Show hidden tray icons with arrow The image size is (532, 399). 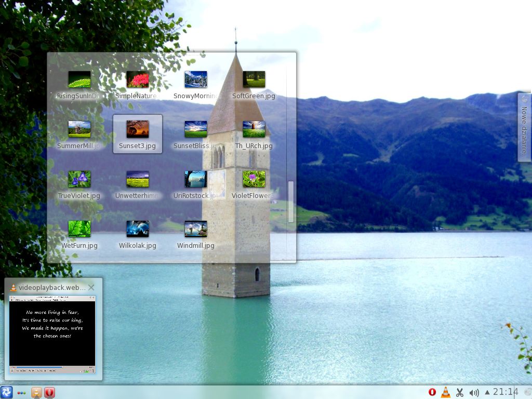pos(487,392)
